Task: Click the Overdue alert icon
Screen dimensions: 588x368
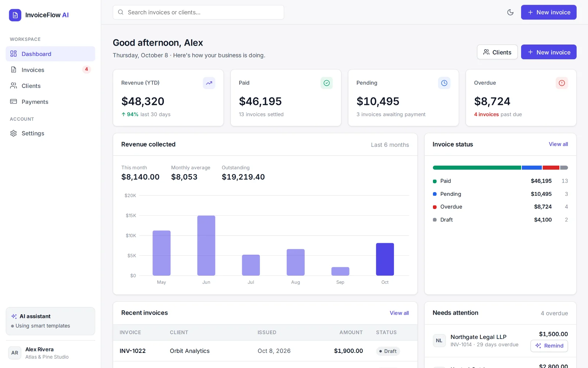Action: click(x=562, y=83)
